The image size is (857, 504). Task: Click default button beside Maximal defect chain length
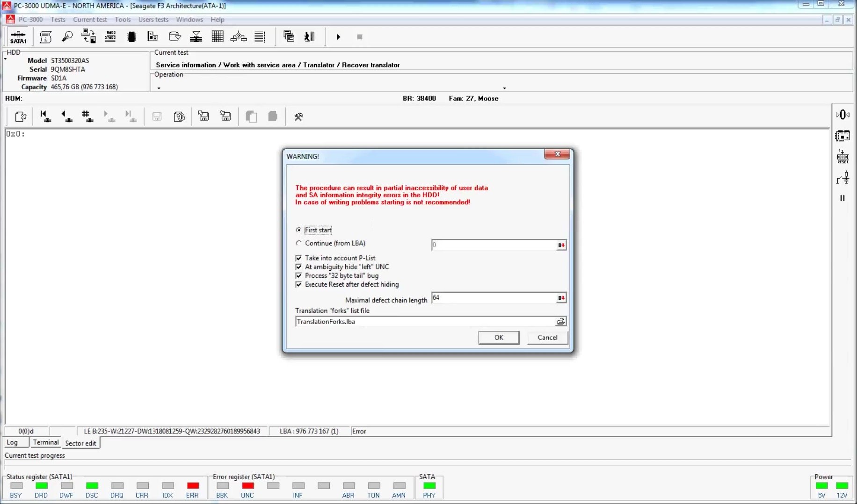point(561,298)
